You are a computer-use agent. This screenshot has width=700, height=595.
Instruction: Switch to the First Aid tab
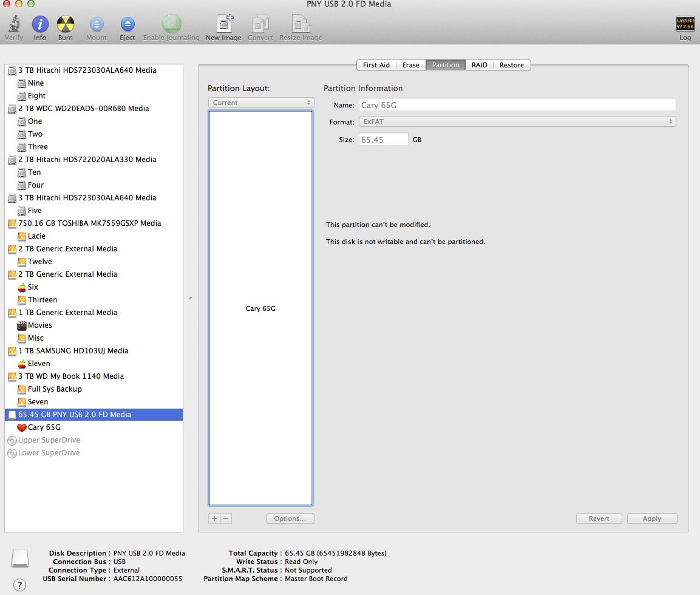point(376,65)
